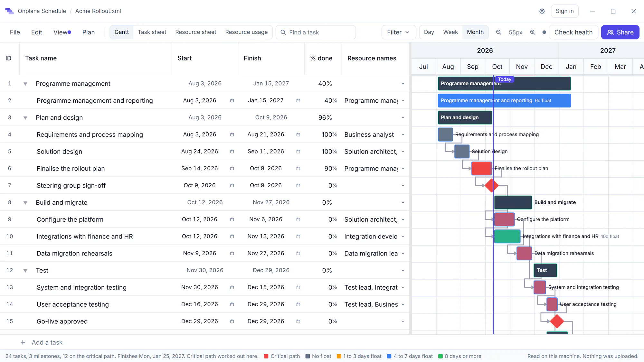Open resource dropdown for Finalise the rollout plan
Image resolution: width=644 pixels, height=362 pixels.
(x=403, y=169)
